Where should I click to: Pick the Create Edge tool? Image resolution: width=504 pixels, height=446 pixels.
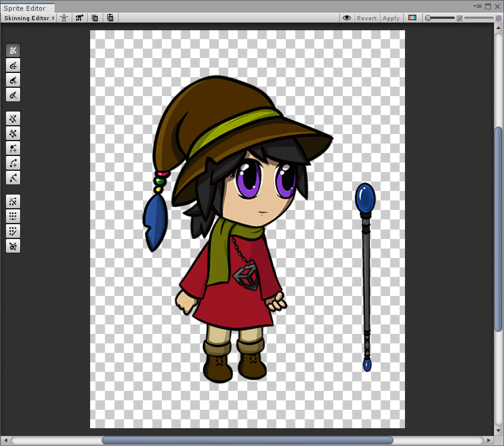[x=13, y=163]
